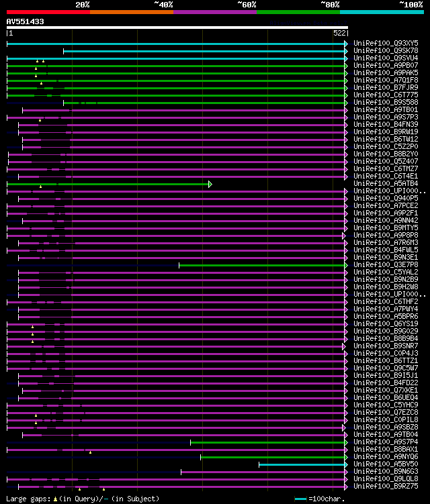Click the UniRef100_B9N6G3 label
Viewport: 430px width, 504px height.
click(386, 472)
